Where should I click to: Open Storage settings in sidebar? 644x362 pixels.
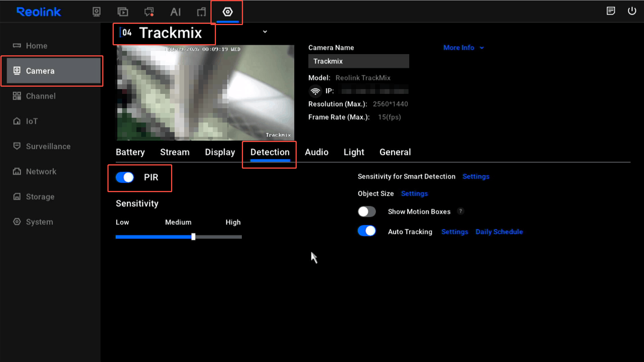(34, 197)
